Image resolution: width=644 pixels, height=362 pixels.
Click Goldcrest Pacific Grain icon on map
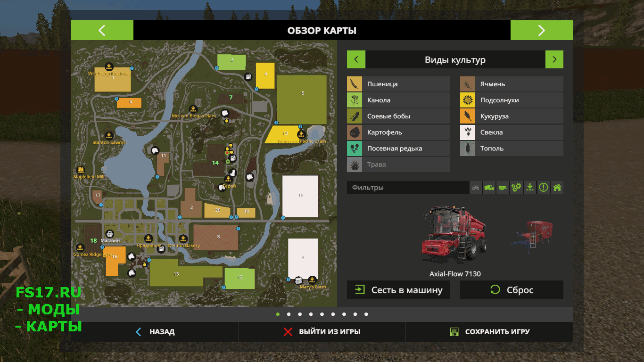(x=301, y=134)
